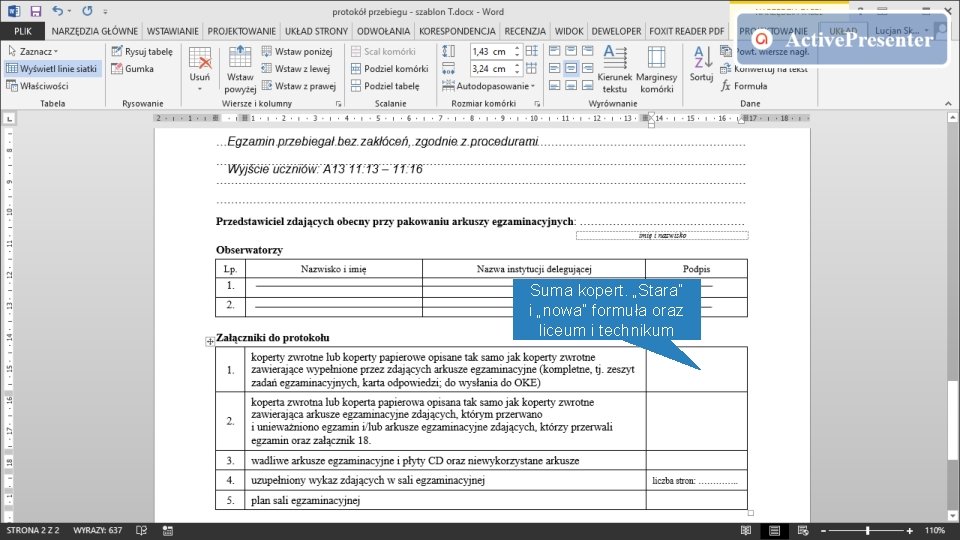Go to the ODWOŁANIA tab

(x=383, y=31)
